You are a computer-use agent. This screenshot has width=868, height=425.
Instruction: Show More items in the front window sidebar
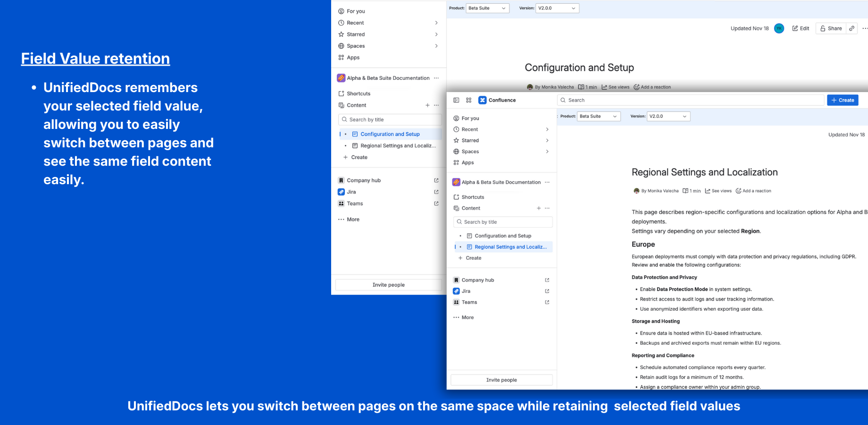coord(464,317)
